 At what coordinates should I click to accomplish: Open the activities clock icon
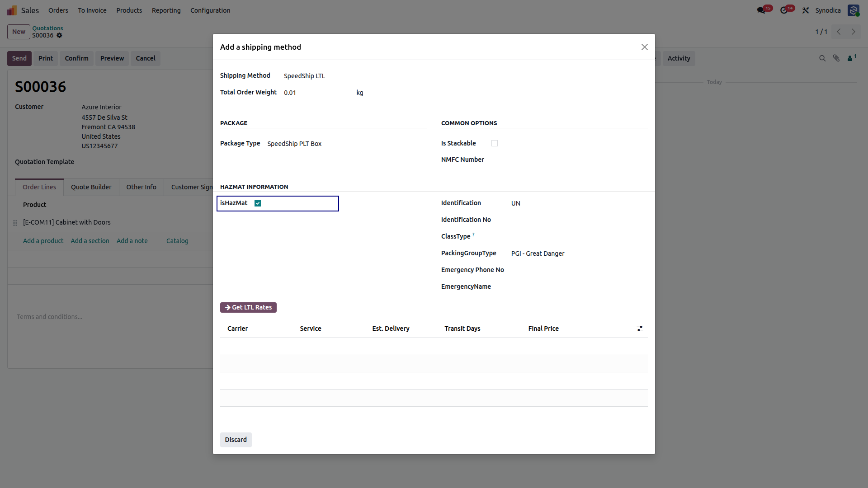pyautogui.click(x=784, y=10)
